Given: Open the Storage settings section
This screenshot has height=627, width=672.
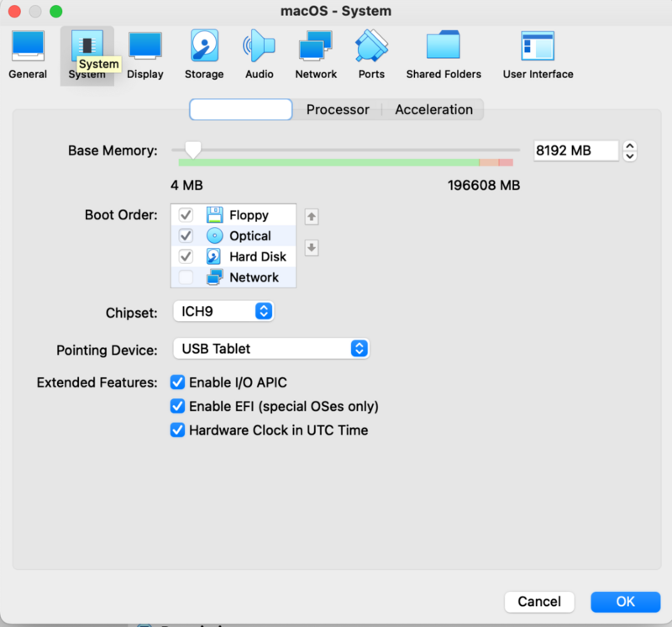Looking at the screenshot, I should point(204,55).
